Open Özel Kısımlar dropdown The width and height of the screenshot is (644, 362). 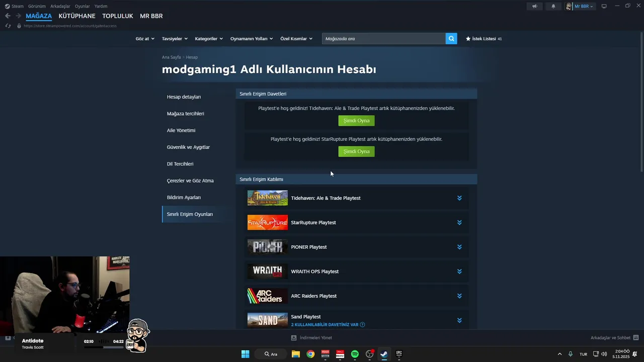coord(296,39)
